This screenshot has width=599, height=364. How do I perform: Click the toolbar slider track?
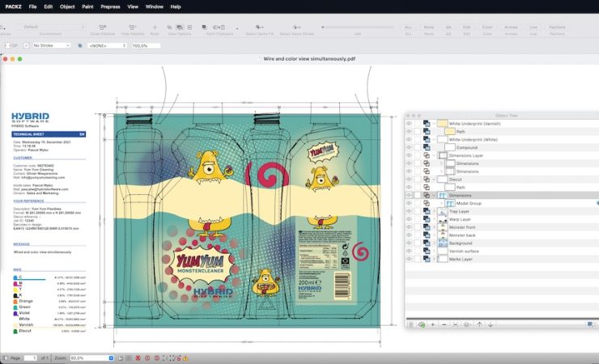[358, 27]
